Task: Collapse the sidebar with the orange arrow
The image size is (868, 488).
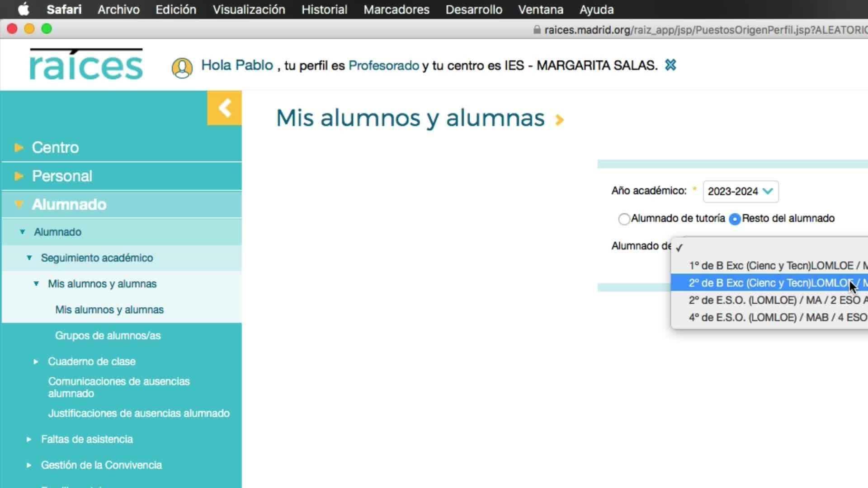Action: click(224, 108)
